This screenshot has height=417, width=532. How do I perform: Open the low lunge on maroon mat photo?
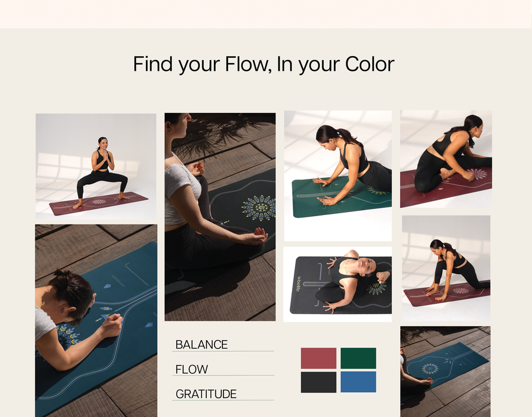point(446,268)
